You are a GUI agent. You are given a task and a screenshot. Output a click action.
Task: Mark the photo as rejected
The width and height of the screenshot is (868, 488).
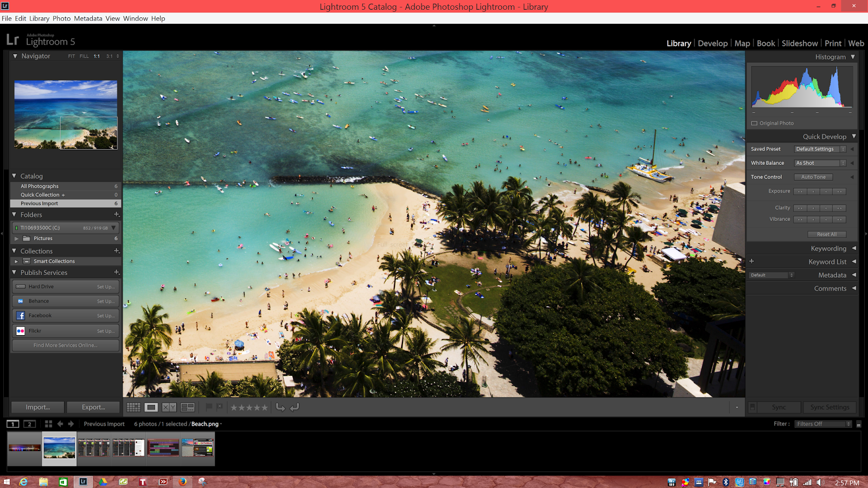click(x=219, y=407)
